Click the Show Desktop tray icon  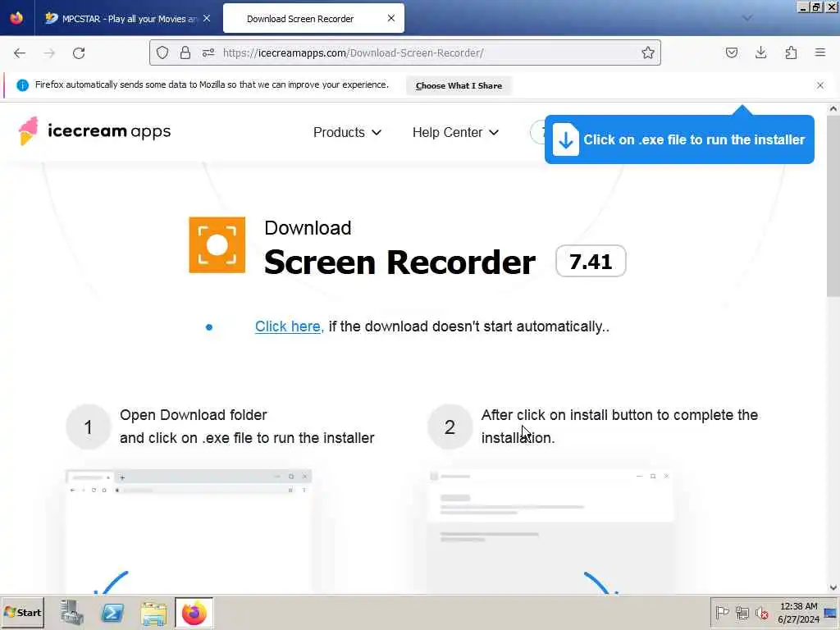[830, 612]
